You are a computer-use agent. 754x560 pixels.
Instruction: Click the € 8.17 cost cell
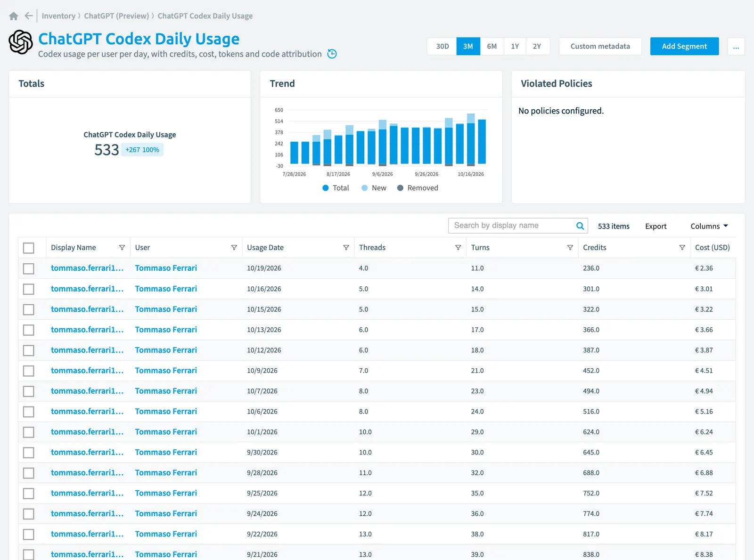click(x=704, y=534)
